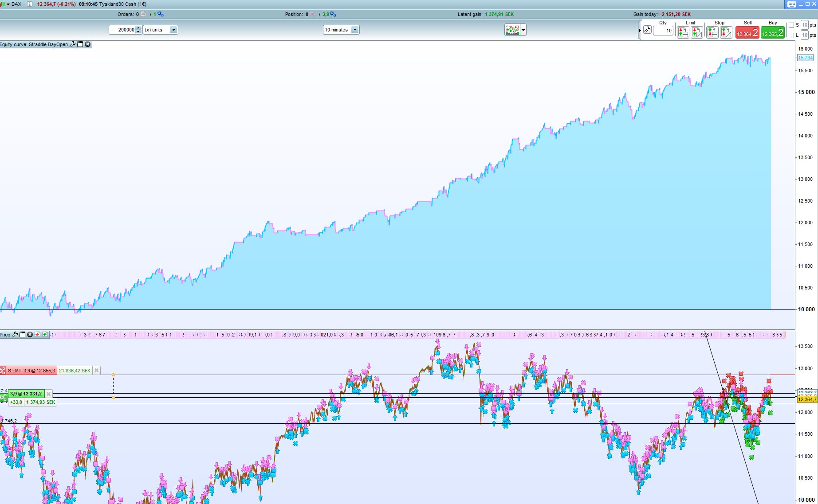Cancel the S:LMT limit order with X
Image resolution: width=818 pixels, height=504 pixels.
[x=96, y=371]
